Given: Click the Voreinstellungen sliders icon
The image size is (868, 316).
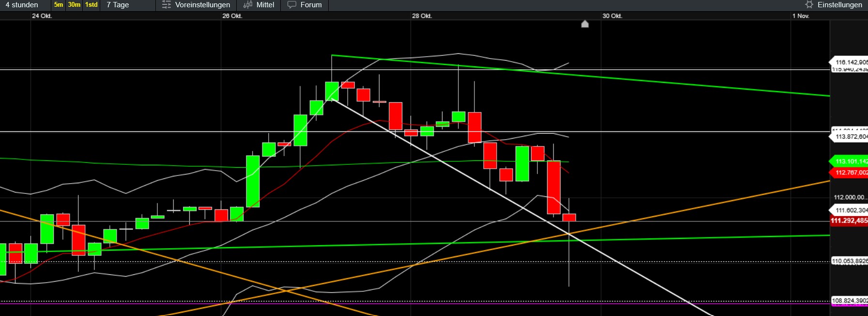Looking at the screenshot, I should 166,5.
